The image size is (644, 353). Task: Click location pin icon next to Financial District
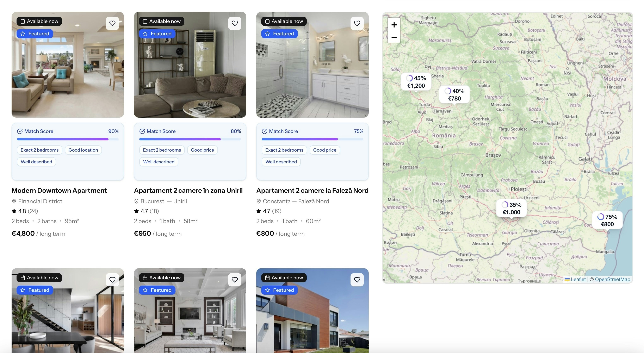tap(14, 201)
